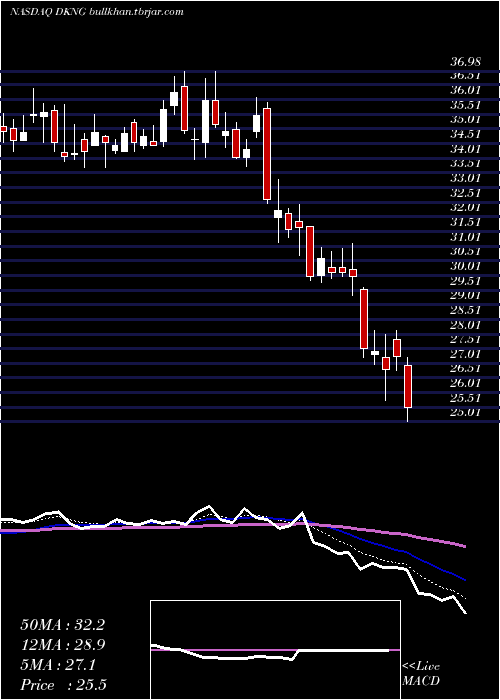500x700 pixels.
Task: Select the 26.01 price level label
Action: tap(465, 383)
